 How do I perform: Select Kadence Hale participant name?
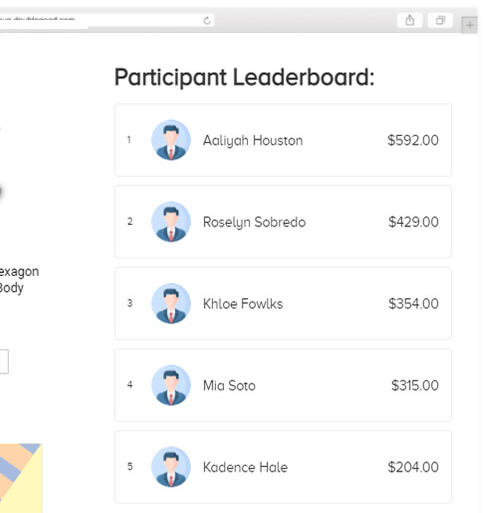point(245,467)
